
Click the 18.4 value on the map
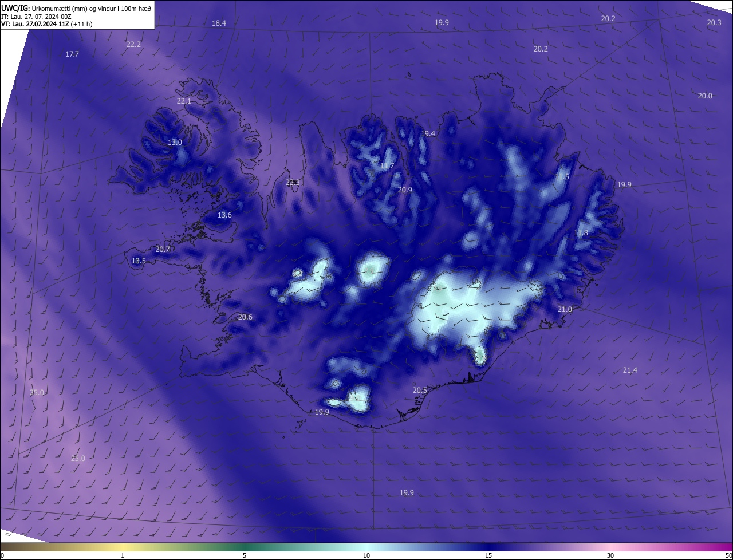pyautogui.click(x=219, y=23)
